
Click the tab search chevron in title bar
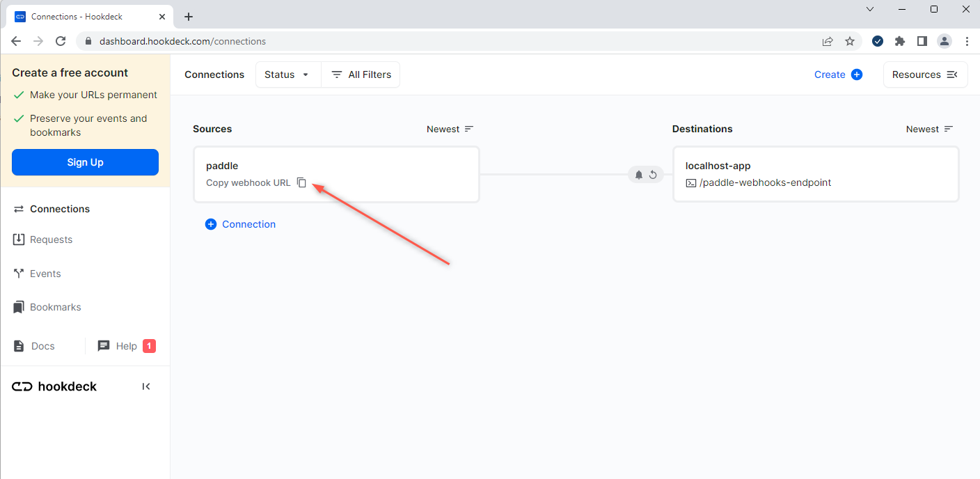click(x=870, y=9)
